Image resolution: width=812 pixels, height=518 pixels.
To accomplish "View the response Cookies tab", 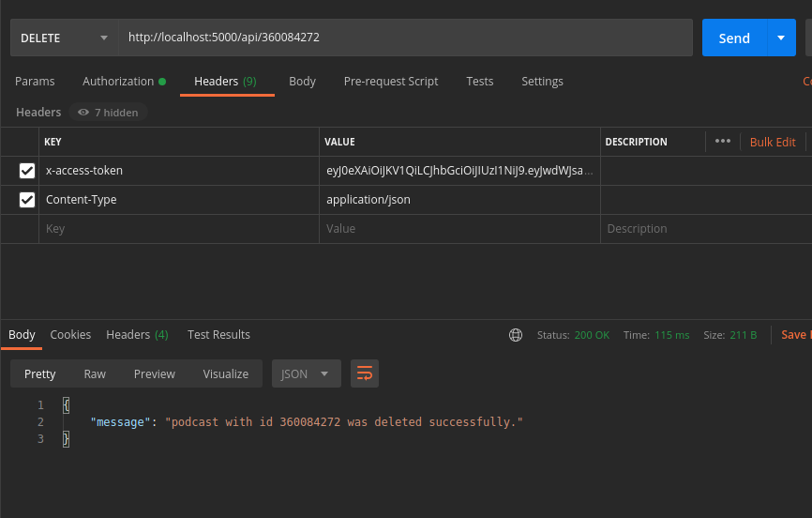I will pos(70,335).
